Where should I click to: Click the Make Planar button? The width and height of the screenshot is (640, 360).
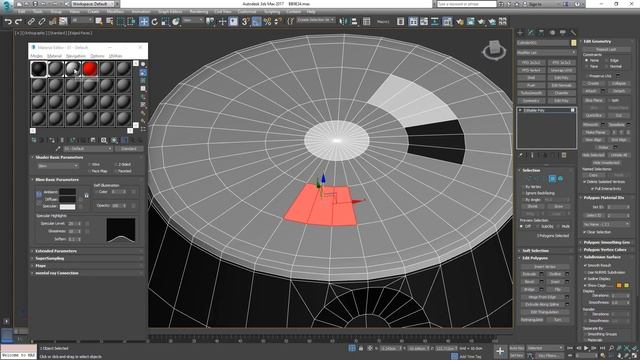595,132
